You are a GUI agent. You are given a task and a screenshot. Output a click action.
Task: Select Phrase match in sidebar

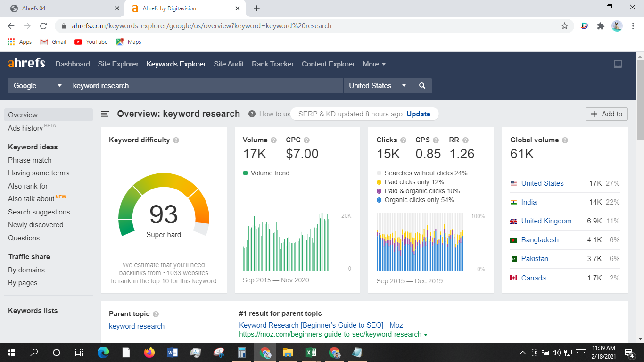point(30,160)
